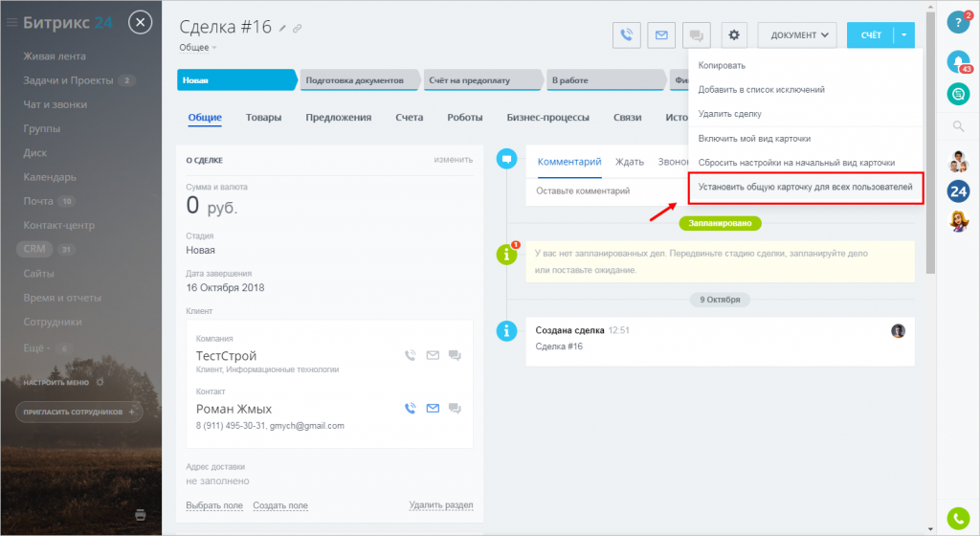
Task: Click the chat bubbles button in header toolbar
Action: pyautogui.click(x=697, y=35)
